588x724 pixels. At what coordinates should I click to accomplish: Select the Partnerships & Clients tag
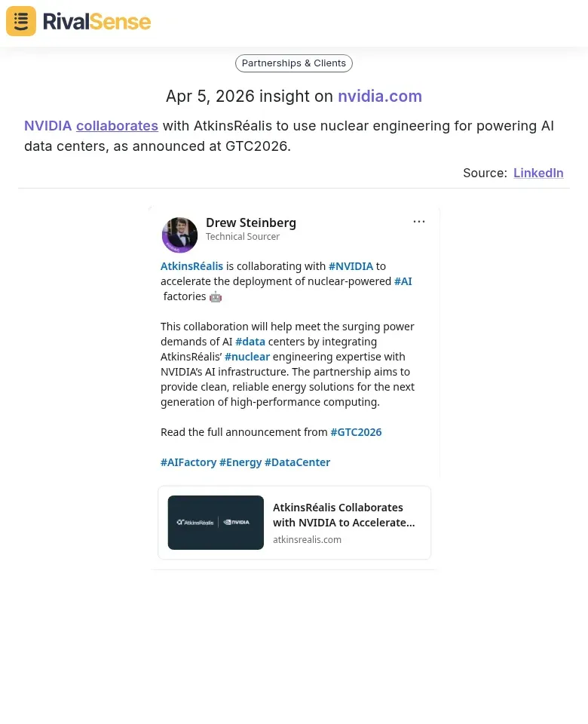(294, 63)
